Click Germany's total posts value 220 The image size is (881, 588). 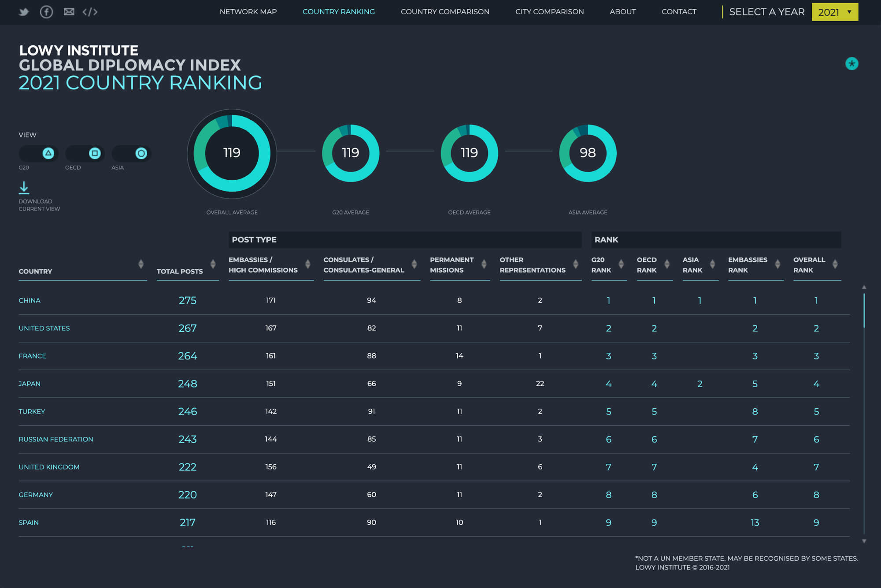click(x=188, y=495)
